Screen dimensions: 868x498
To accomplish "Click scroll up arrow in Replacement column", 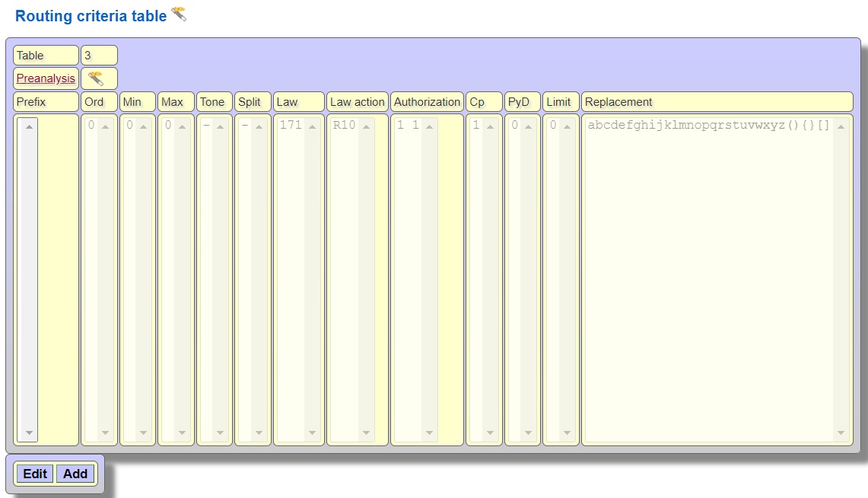I will click(841, 126).
